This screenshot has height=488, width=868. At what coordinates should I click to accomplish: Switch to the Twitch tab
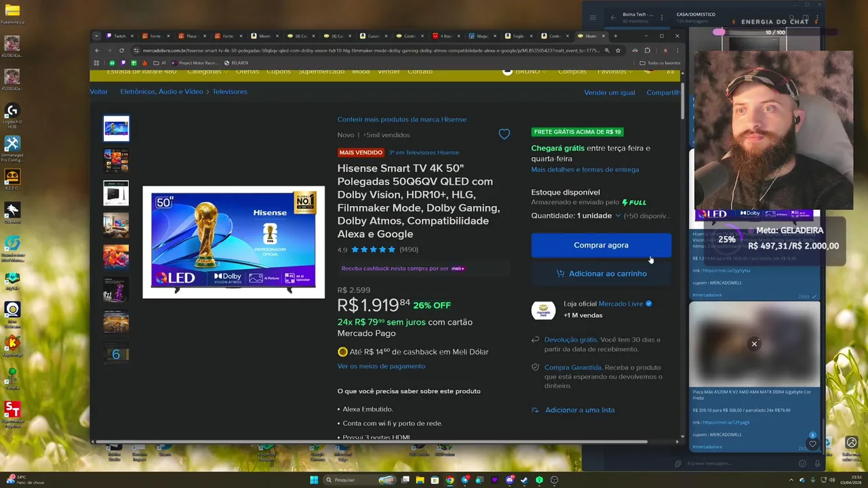click(119, 36)
